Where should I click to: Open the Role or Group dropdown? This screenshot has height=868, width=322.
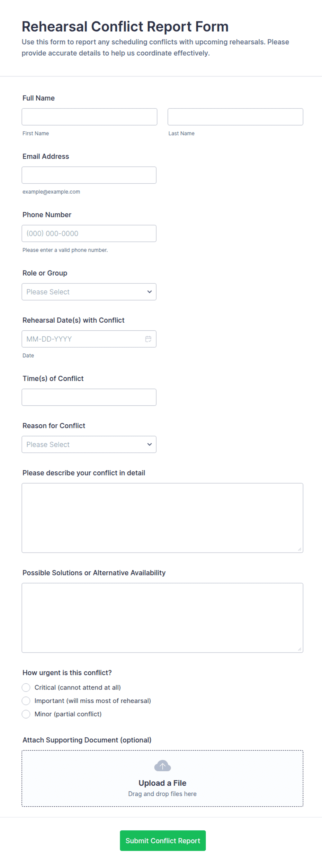tap(89, 292)
